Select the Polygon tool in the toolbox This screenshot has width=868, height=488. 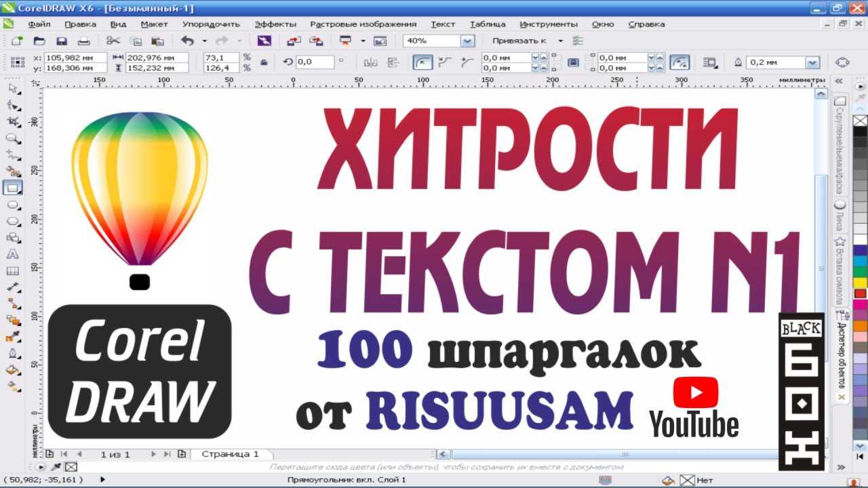click(13, 221)
